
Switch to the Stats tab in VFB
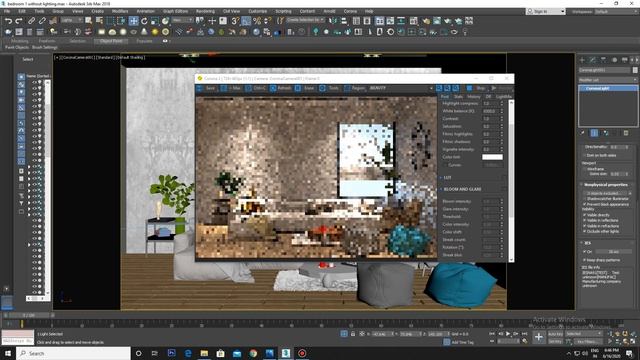click(458, 97)
